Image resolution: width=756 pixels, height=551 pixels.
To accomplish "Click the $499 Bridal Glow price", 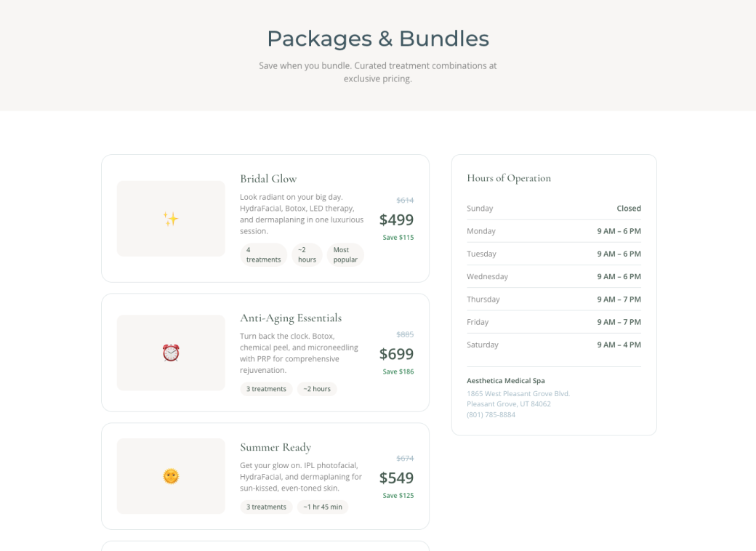I will (396, 220).
